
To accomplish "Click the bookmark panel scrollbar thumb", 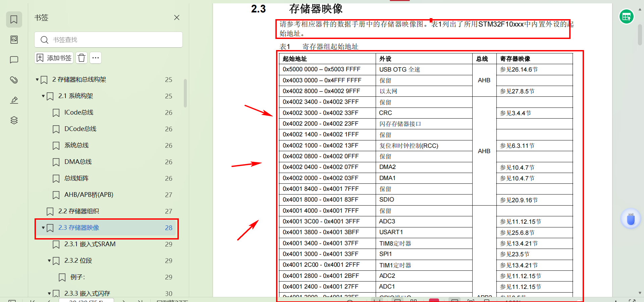I will (185, 93).
